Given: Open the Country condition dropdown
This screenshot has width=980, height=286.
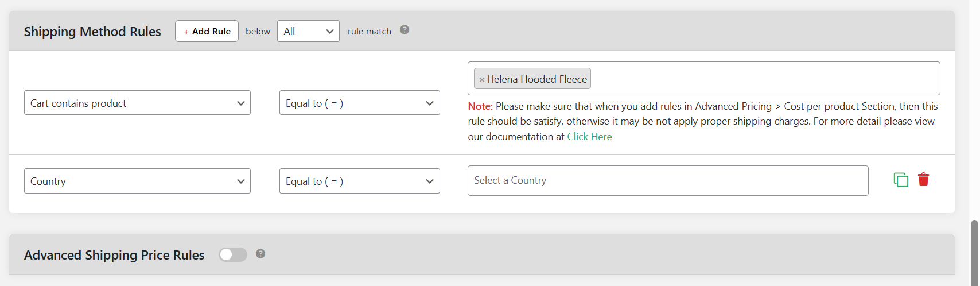Looking at the screenshot, I should [x=137, y=181].
